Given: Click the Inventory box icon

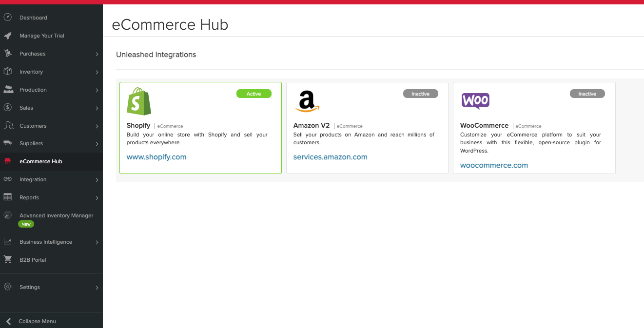Looking at the screenshot, I should point(7,72).
